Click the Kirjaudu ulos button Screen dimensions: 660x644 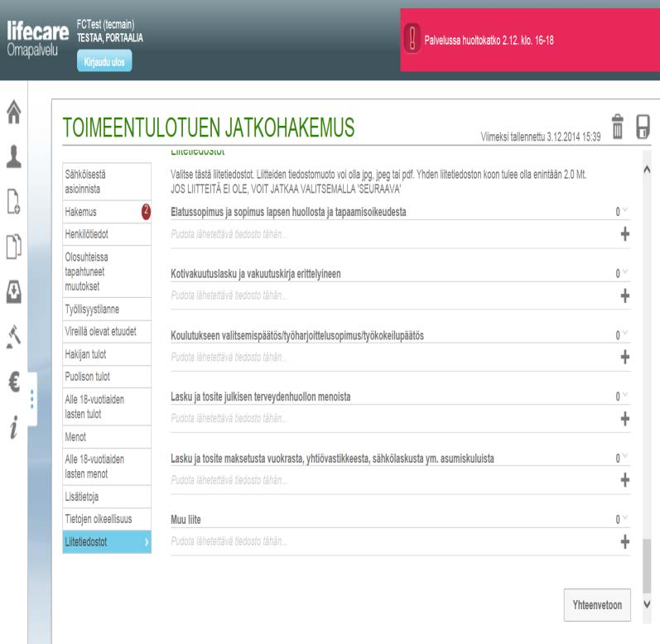104,61
